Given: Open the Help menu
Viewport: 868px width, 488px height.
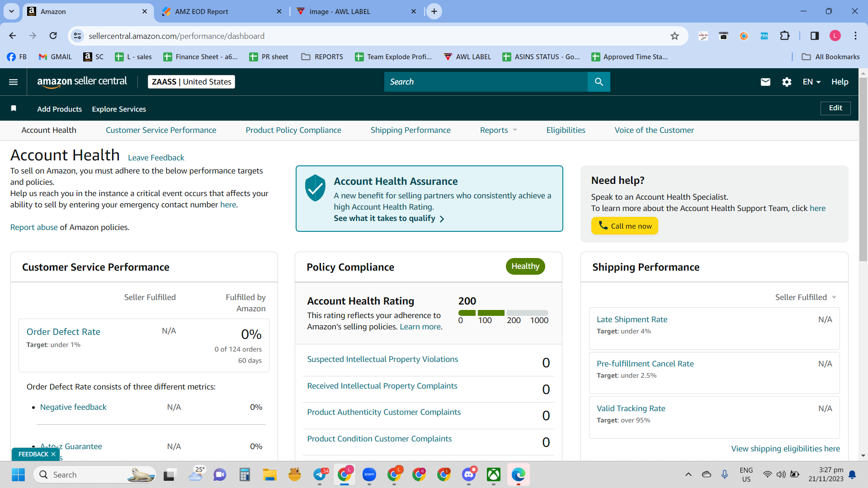Looking at the screenshot, I should pyautogui.click(x=840, y=82).
